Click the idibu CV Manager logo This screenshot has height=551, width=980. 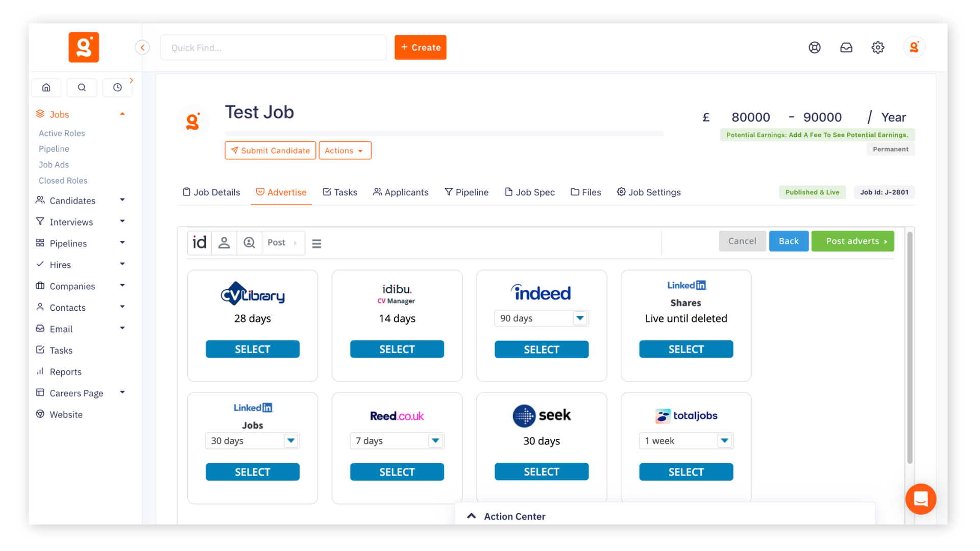397,294
